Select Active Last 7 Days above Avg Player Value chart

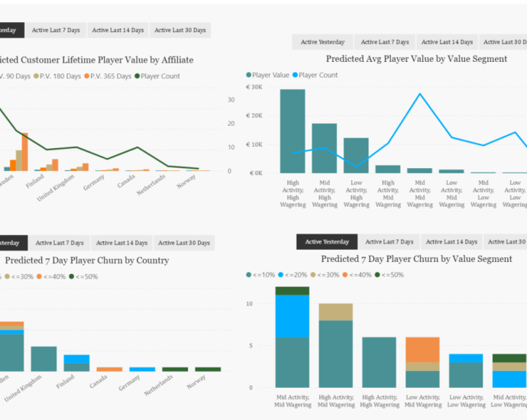(385, 42)
